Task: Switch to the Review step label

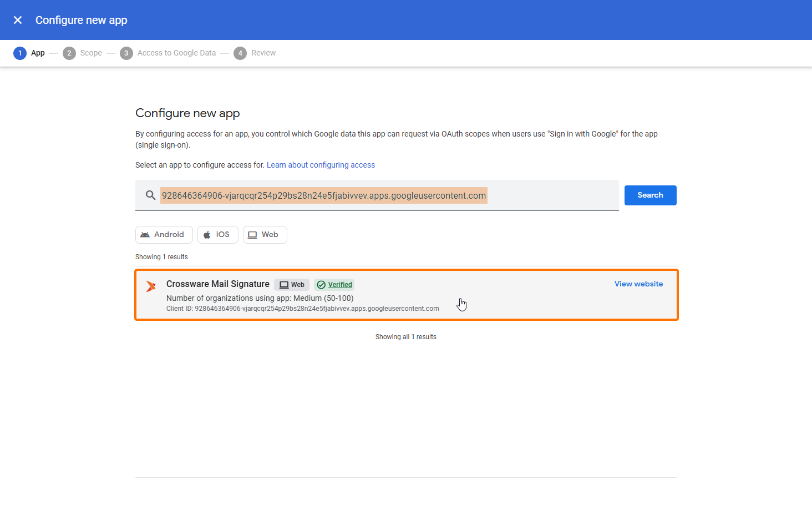Action: (x=263, y=53)
